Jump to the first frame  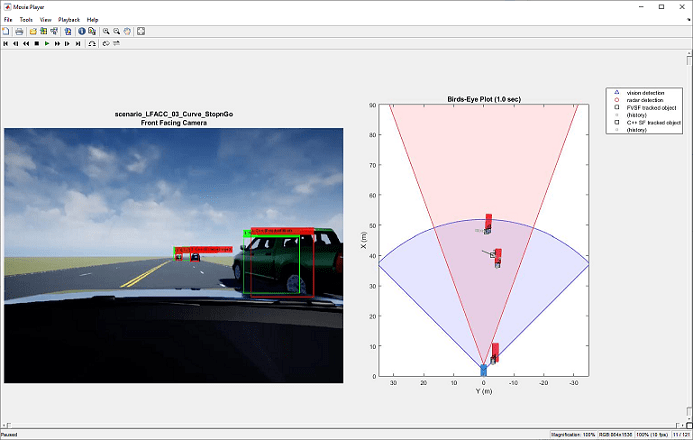click(x=5, y=44)
